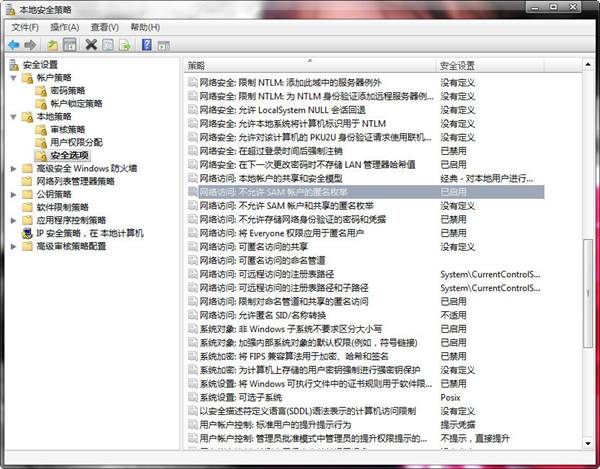Select 网络访问: 将 Everyone 权限应用于匿名用户

(x=282, y=233)
